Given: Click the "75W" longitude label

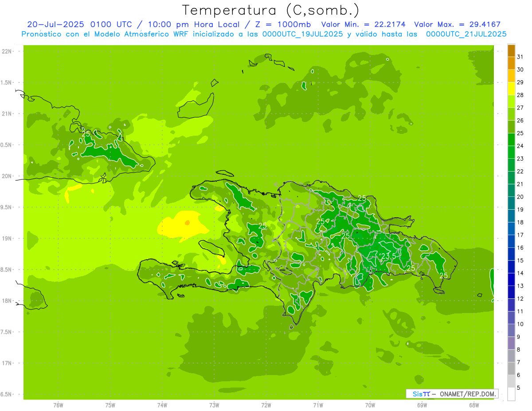Looking at the screenshot, I should coord(110,405).
